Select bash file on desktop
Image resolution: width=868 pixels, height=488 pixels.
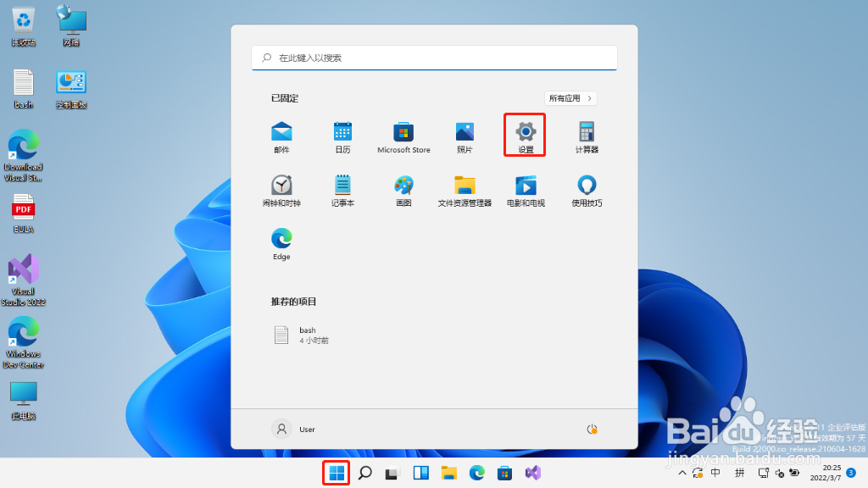pyautogui.click(x=23, y=88)
